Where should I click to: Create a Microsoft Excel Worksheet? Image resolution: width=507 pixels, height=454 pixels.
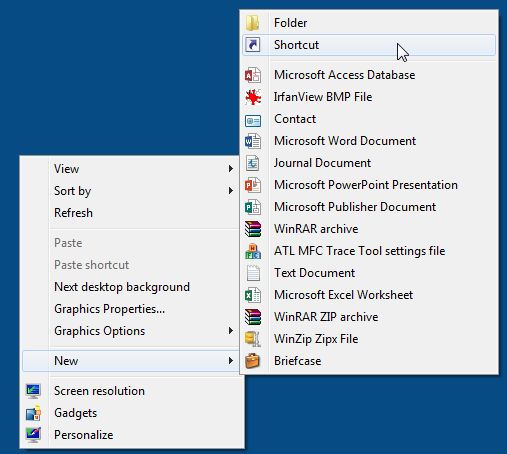click(369, 295)
